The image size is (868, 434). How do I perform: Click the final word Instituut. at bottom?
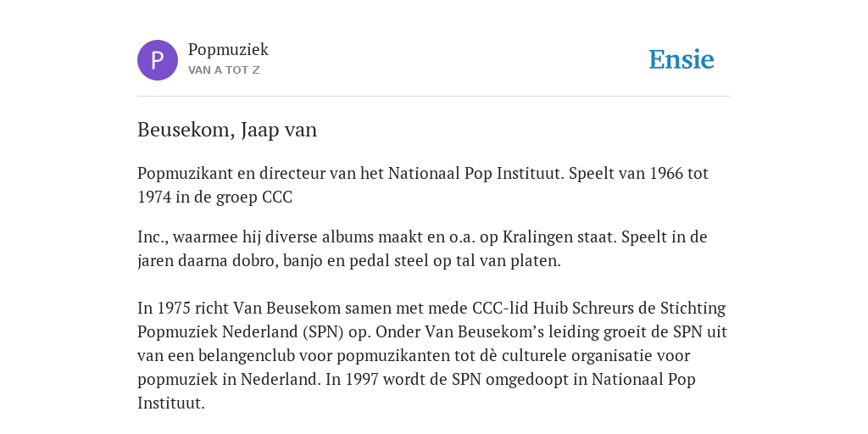(171, 403)
